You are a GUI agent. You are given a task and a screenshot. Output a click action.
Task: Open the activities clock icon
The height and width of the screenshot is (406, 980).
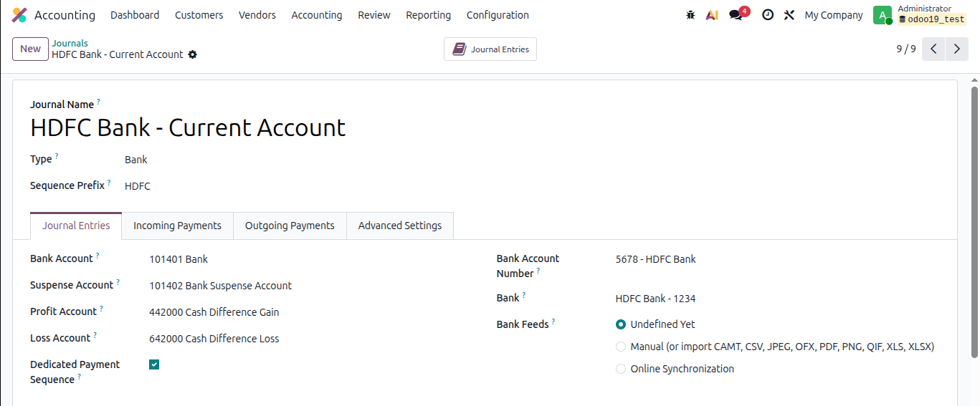768,15
